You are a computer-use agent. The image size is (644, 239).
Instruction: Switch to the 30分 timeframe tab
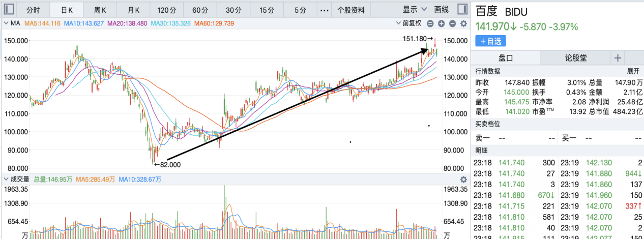click(233, 10)
